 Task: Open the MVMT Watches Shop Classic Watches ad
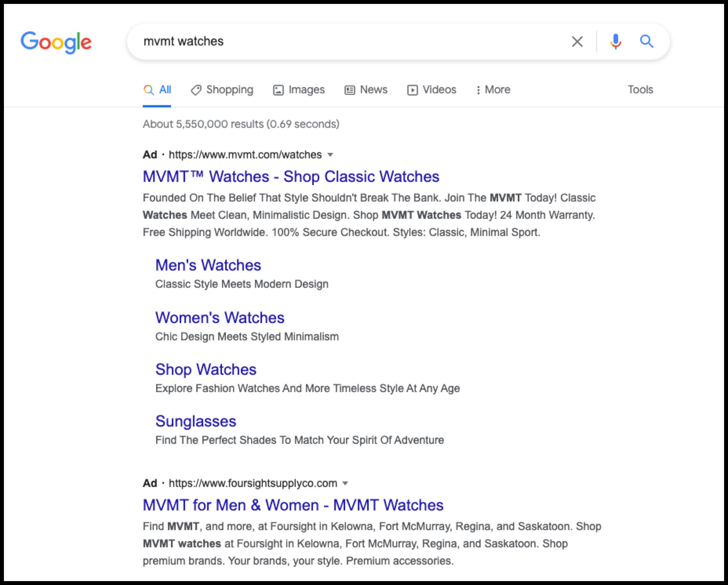point(291,176)
